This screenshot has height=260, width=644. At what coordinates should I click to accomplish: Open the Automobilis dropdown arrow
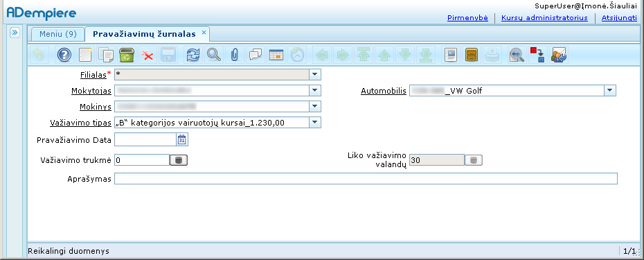tap(609, 91)
